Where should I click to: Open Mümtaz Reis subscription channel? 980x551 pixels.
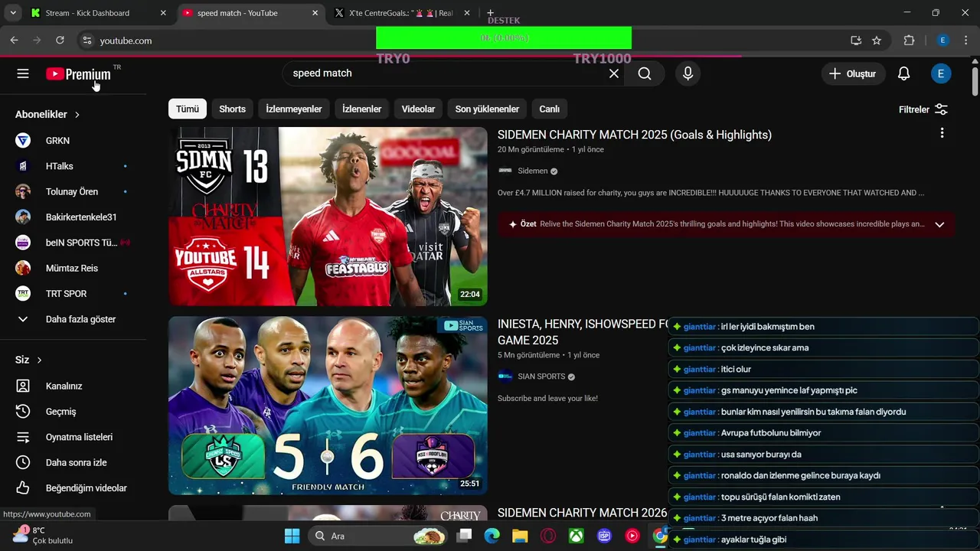click(73, 268)
